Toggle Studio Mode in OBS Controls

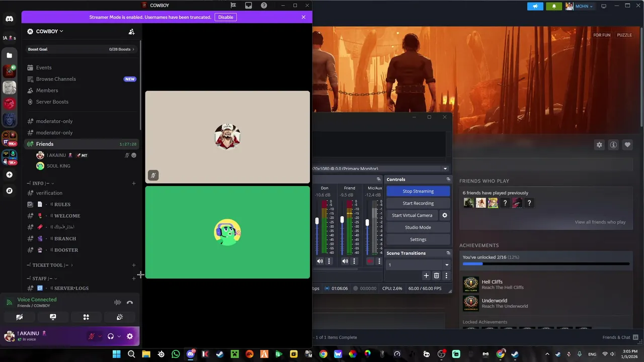pyautogui.click(x=418, y=227)
